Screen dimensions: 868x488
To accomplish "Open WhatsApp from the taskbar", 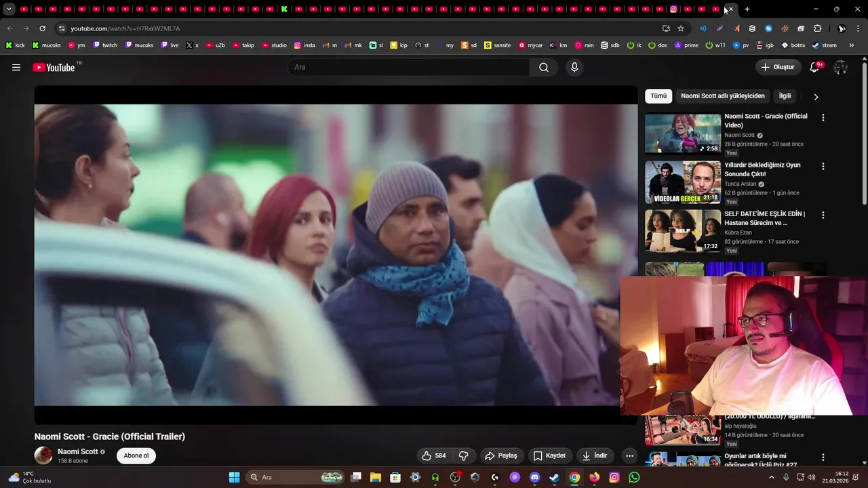I will [x=634, y=477].
